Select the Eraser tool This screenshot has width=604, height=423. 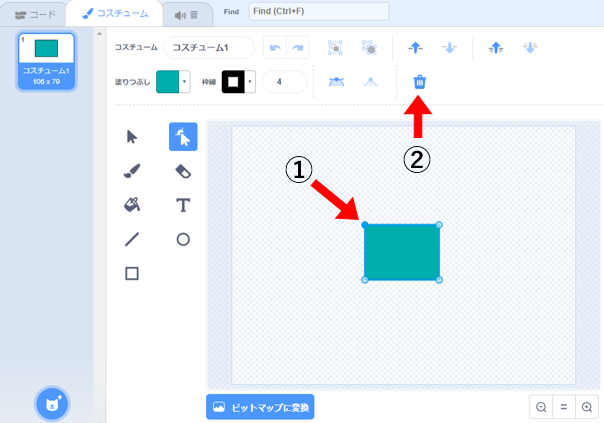pos(183,171)
